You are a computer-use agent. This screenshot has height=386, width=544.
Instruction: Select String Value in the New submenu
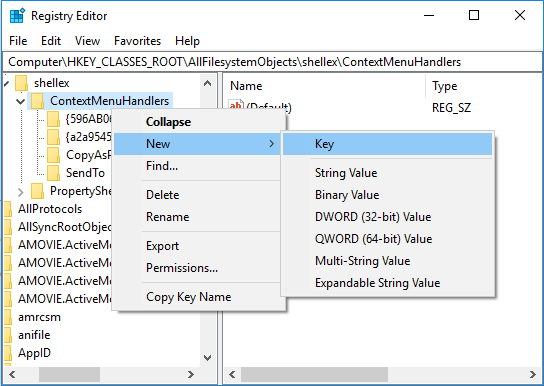pyautogui.click(x=388, y=173)
